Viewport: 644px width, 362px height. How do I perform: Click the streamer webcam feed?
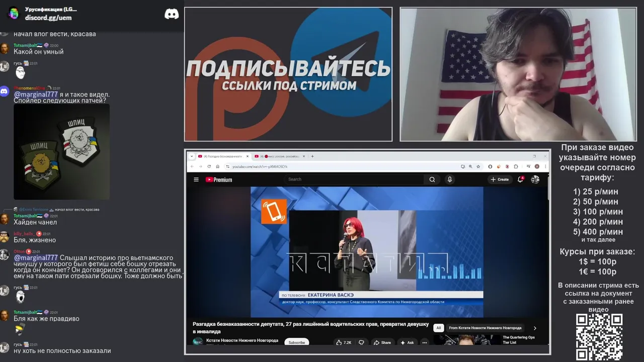tap(518, 74)
